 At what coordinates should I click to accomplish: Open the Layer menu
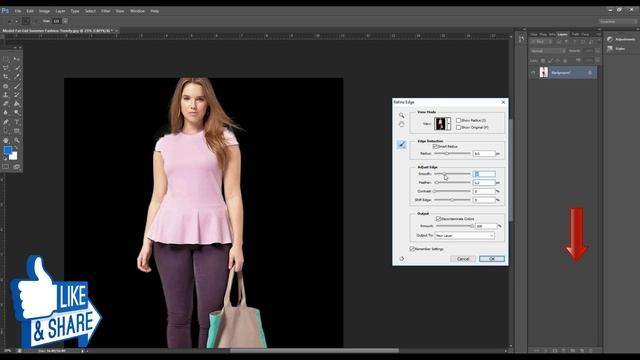point(60,11)
